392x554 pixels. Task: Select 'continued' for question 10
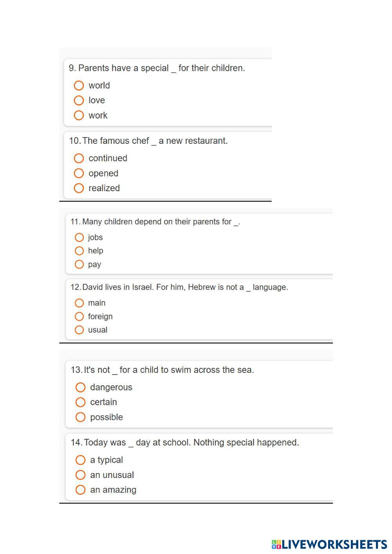(79, 158)
